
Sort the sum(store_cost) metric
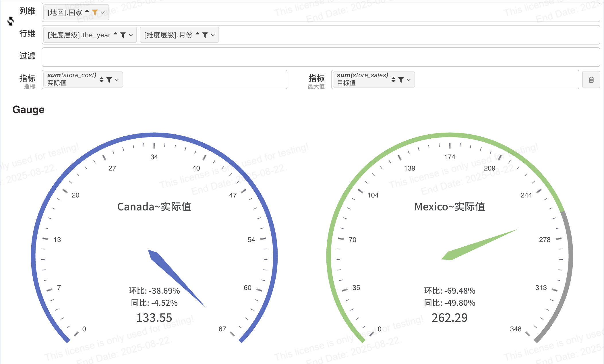point(102,80)
